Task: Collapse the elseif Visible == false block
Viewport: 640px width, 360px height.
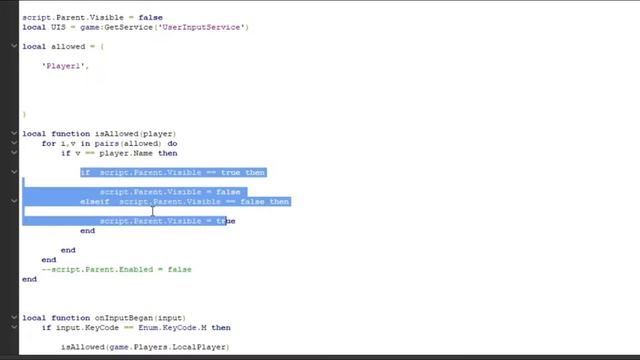Action: (14, 201)
